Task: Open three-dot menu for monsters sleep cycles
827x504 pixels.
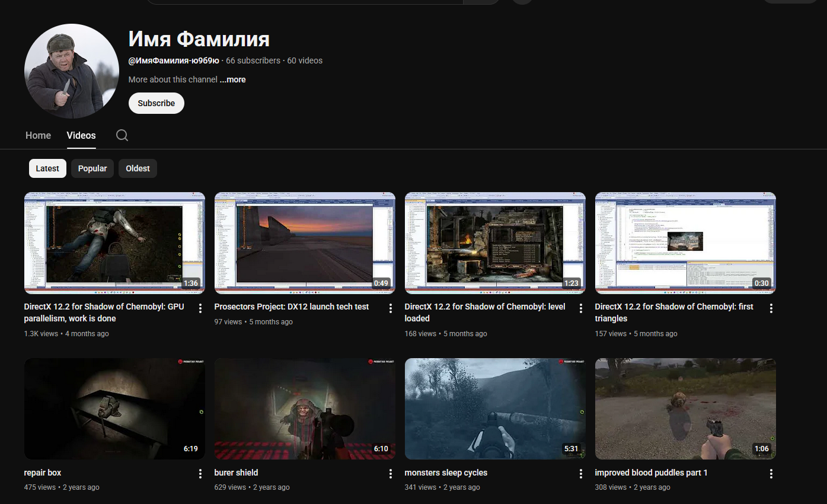Action: (581, 474)
